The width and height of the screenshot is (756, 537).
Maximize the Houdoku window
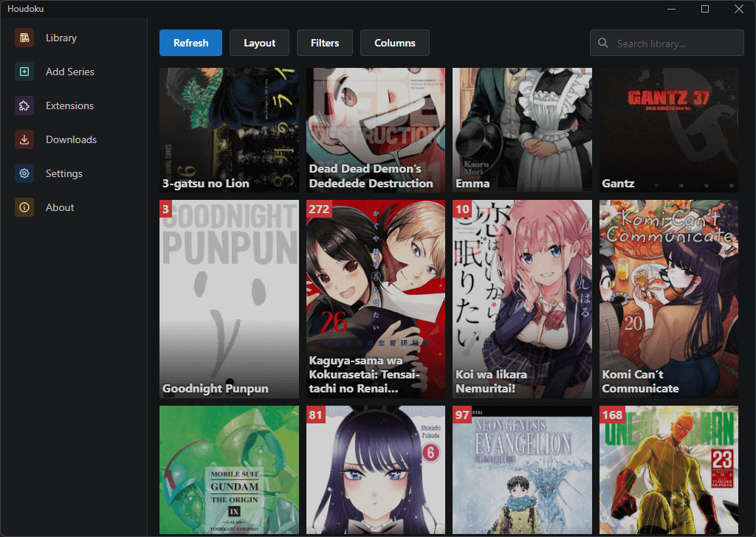tap(705, 9)
